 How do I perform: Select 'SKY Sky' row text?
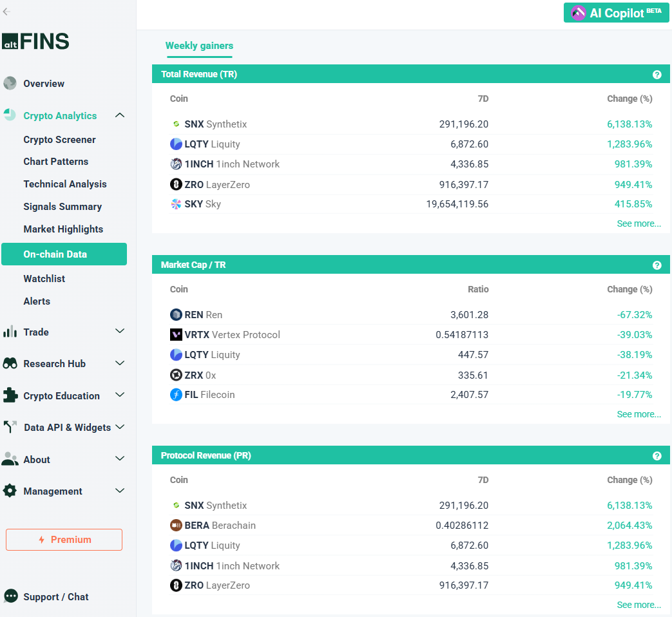tap(203, 204)
